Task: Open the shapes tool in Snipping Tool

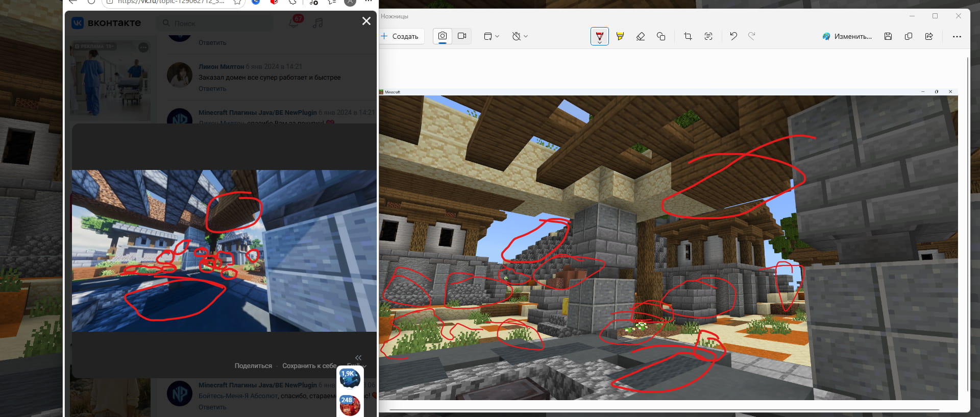Action: coord(661,36)
